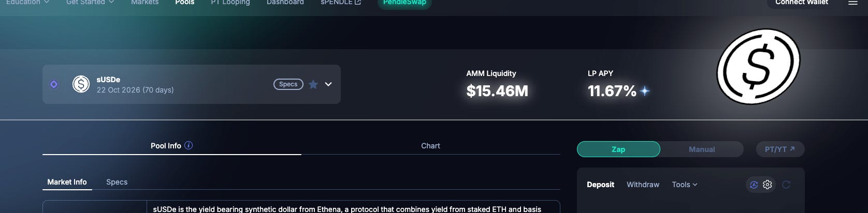Screen dimensions: 868x213
Task: Open the Tools dropdown
Action: [x=684, y=185]
